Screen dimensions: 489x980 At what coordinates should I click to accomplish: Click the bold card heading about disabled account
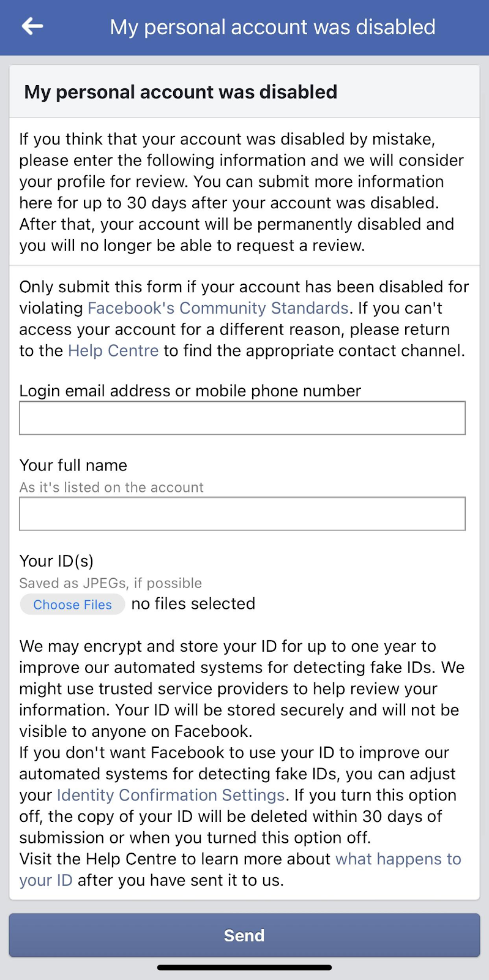tap(181, 92)
